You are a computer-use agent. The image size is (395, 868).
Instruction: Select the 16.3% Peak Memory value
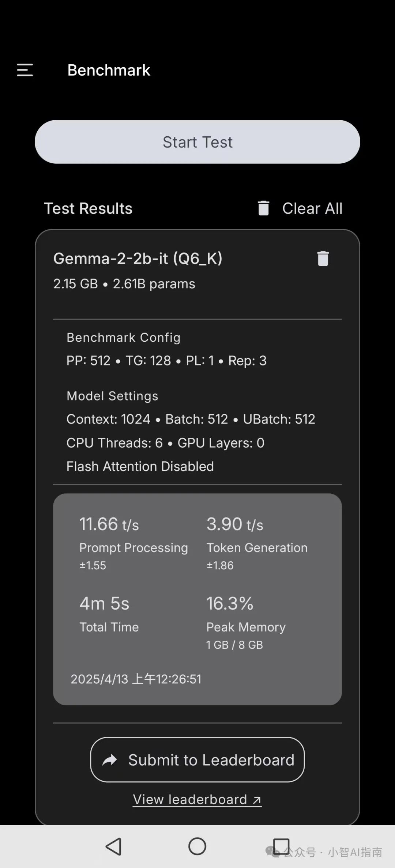point(230,603)
